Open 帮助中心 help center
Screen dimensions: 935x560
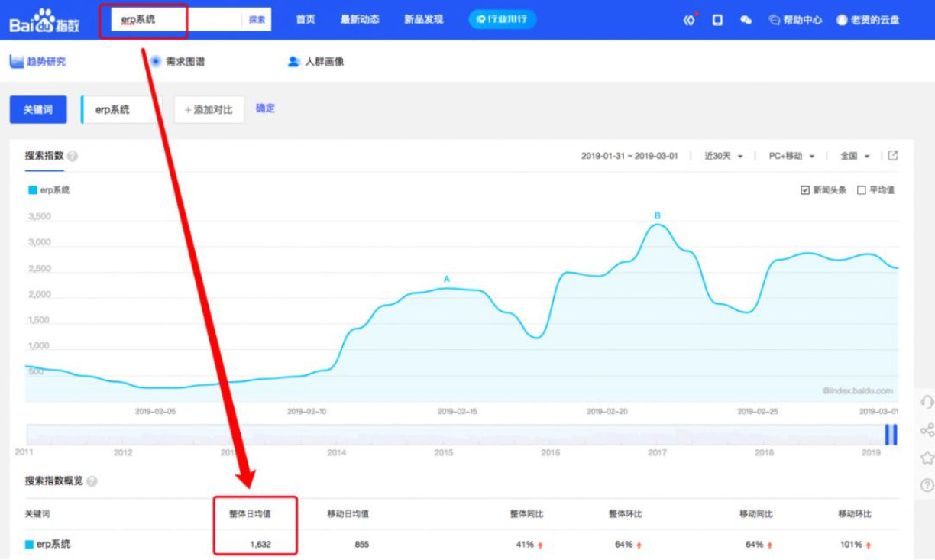pyautogui.click(x=795, y=21)
